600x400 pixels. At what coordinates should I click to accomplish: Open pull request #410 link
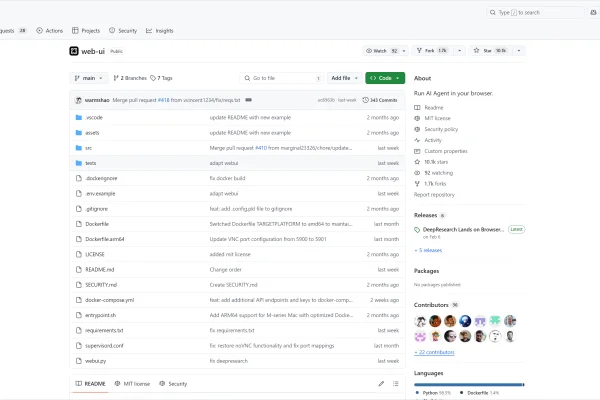point(261,148)
